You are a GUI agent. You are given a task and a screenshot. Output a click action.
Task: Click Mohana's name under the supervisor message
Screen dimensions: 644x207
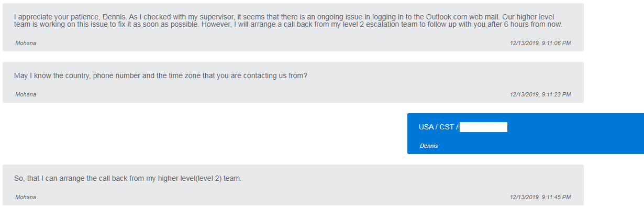tap(26, 43)
